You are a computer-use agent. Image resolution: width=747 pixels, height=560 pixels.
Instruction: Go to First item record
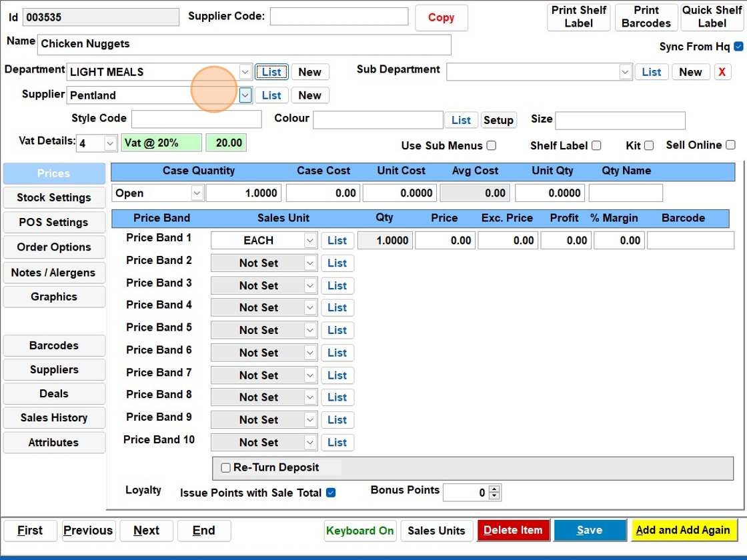click(x=30, y=531)
